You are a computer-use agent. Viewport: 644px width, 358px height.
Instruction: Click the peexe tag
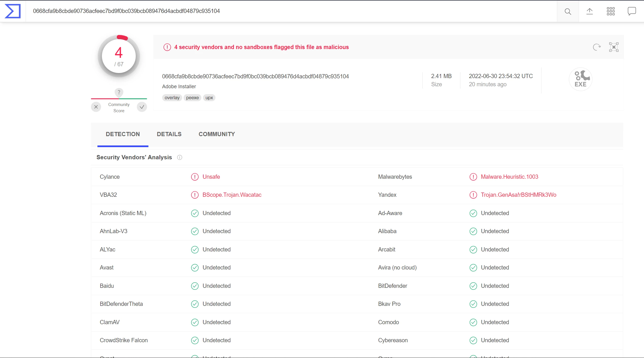coord(192,98)
